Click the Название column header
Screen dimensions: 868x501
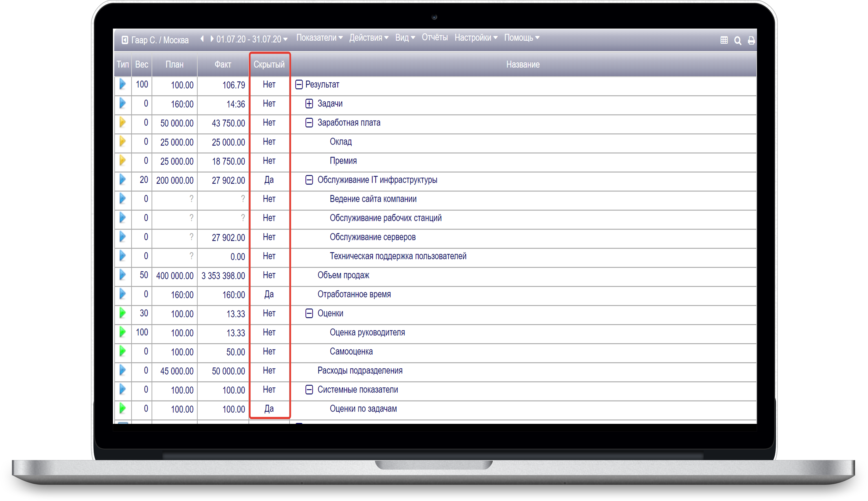(x=523, y=64)
